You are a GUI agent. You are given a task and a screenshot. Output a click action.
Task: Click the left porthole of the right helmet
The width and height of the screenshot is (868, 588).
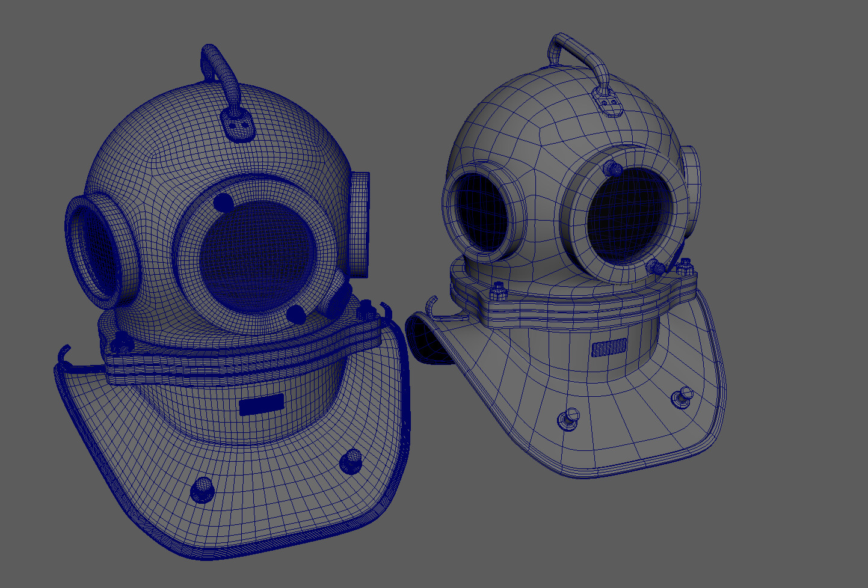pos(481,210)
